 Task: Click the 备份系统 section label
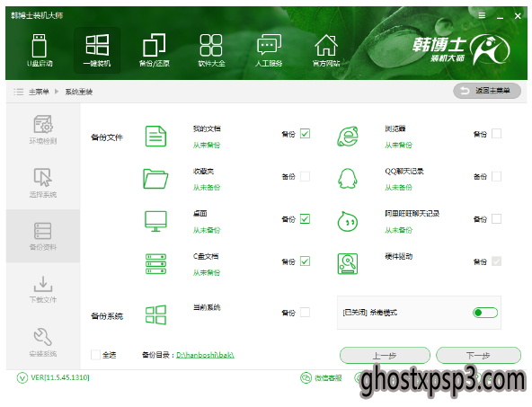(107, 316)
